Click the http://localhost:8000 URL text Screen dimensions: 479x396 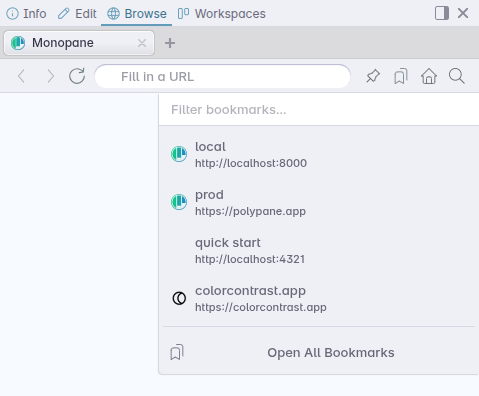[251, 163]
